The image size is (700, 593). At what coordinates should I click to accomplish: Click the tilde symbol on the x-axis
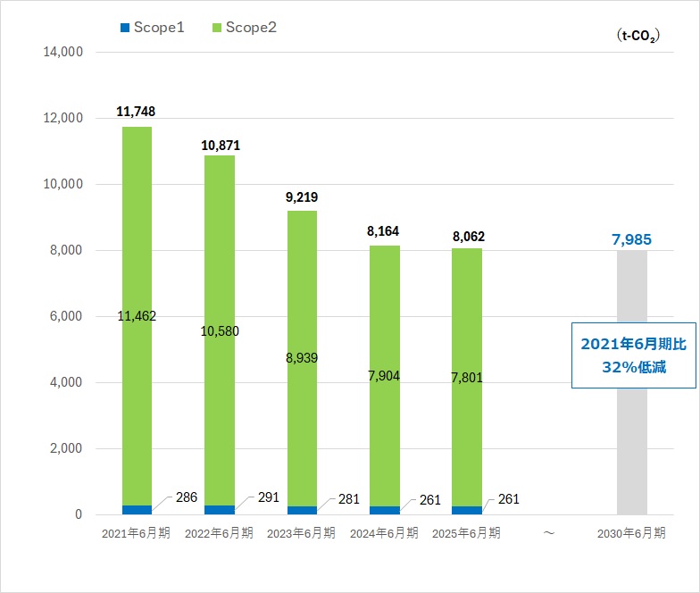pyautogui.click(x=549, y=532)
